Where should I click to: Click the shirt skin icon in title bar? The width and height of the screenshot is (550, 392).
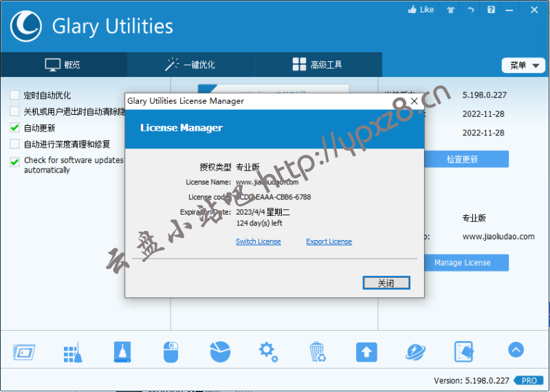click(x=451, y=10)
